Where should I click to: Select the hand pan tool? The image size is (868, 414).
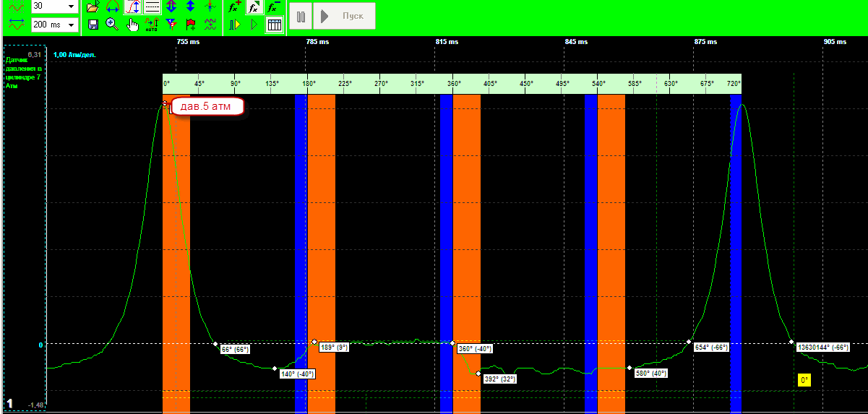pos(132,25)
